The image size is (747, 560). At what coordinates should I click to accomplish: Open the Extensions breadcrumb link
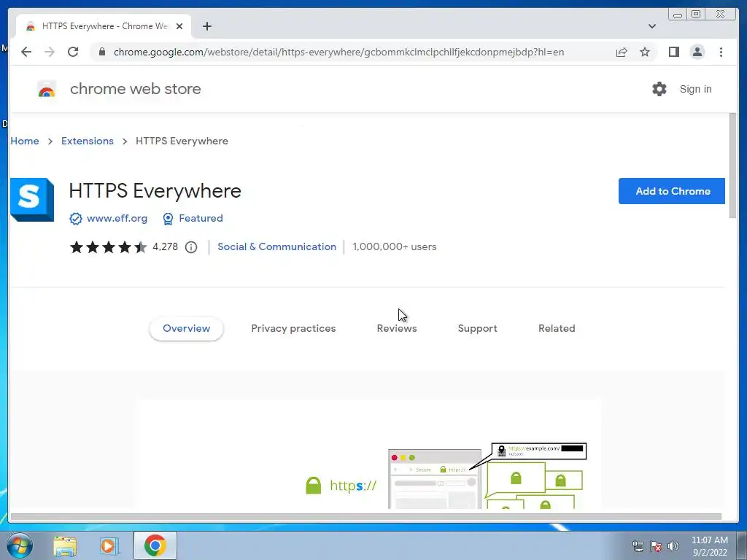pos(88,141)
